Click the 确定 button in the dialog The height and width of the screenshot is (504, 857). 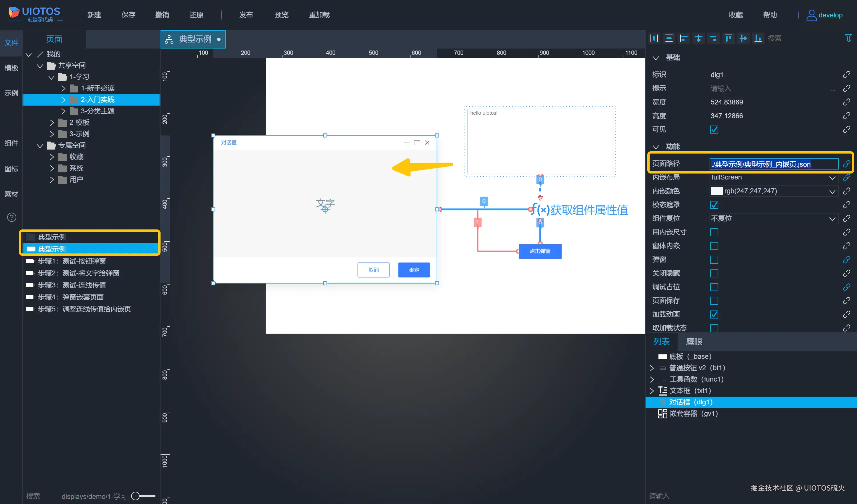(x=414, y=270)
